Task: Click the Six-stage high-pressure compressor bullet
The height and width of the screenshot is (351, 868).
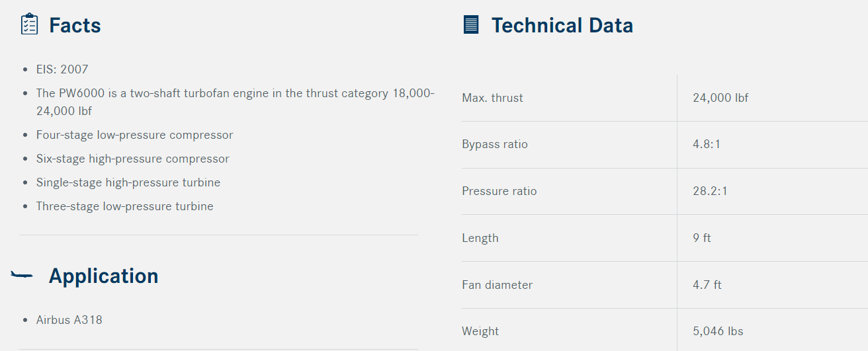Action: tap(133, 159)
